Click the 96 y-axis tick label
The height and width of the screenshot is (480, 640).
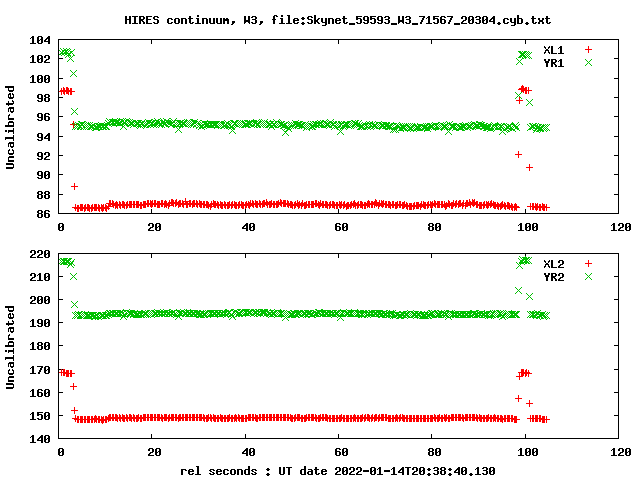pyautogui.click(x=43, y=117)
